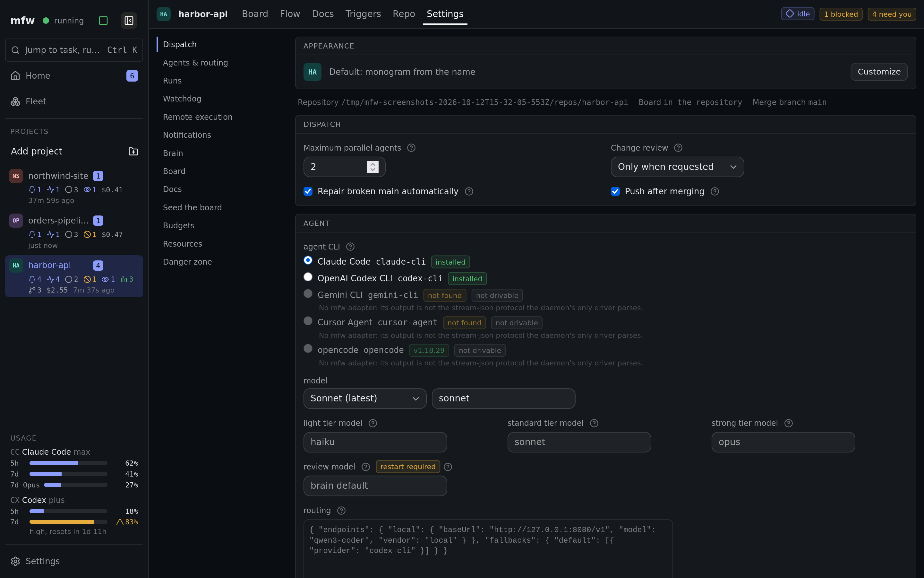Click help icon next to light tier model
924x578 pixels.
point(373,423)
